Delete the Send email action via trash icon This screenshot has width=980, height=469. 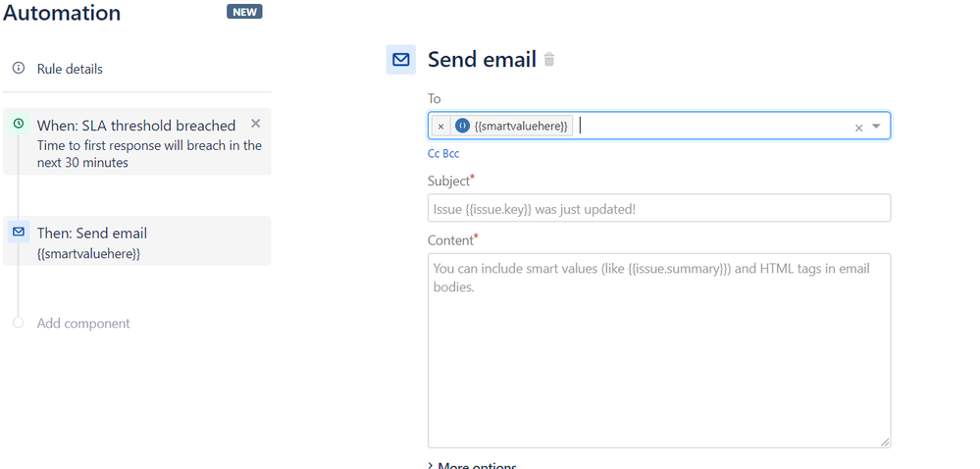[x=548, y=60]
